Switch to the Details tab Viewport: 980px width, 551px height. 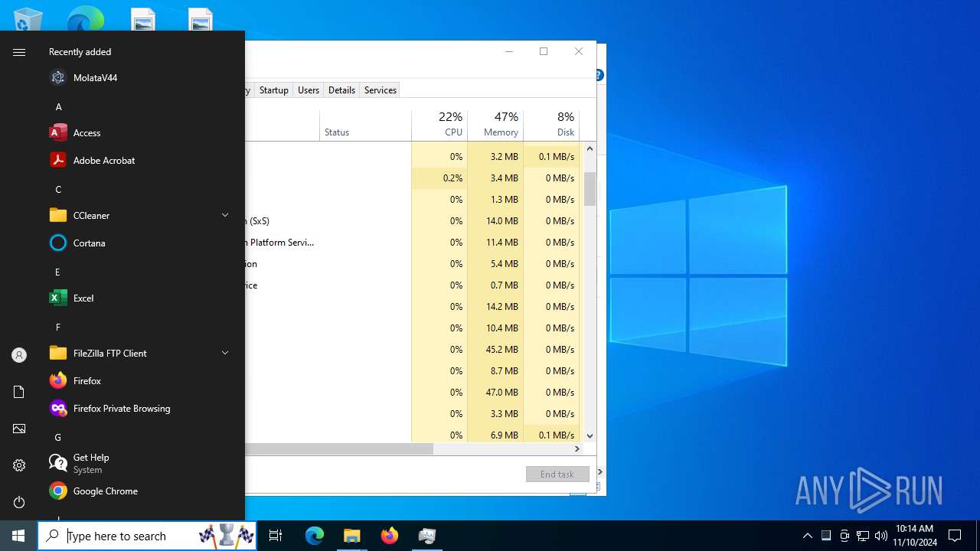(x=341, y=90)
